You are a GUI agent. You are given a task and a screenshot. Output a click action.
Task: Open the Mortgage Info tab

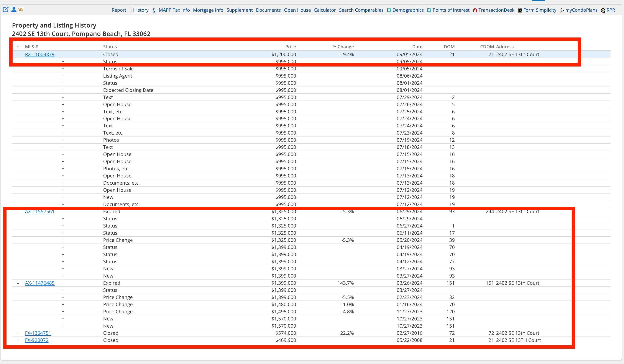click(208, 10)
